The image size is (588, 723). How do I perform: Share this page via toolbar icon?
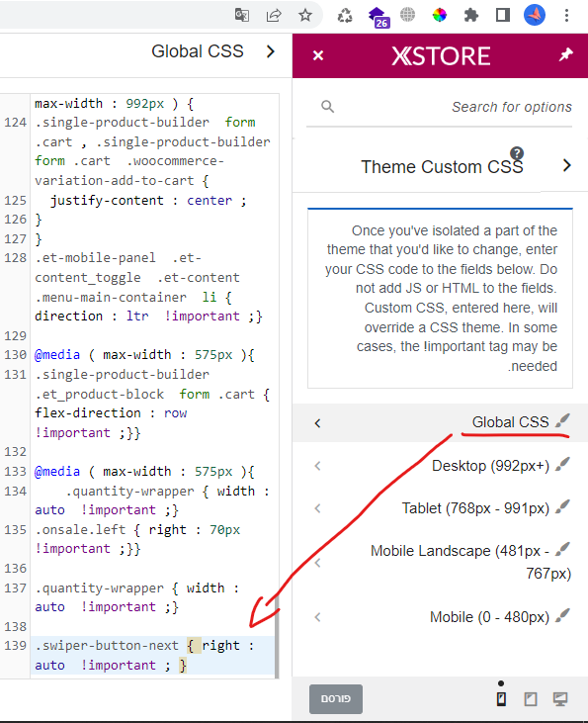point(274,15)
